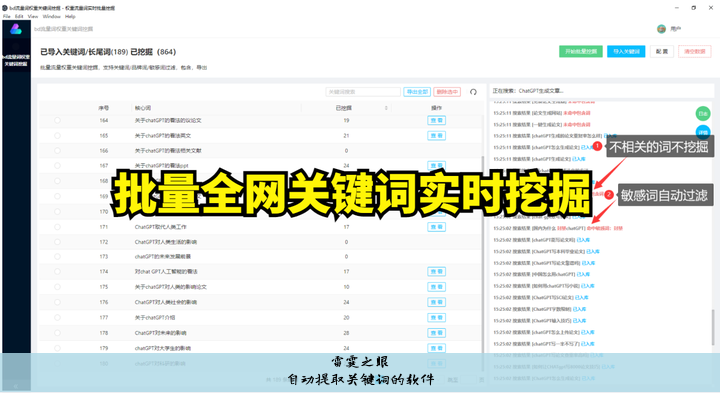Select the 关键词挖掘 sidebar item

click(x=16, y=60)
